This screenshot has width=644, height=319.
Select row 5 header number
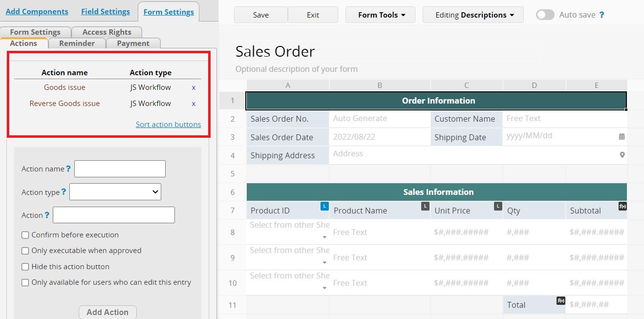pos(233,173)
